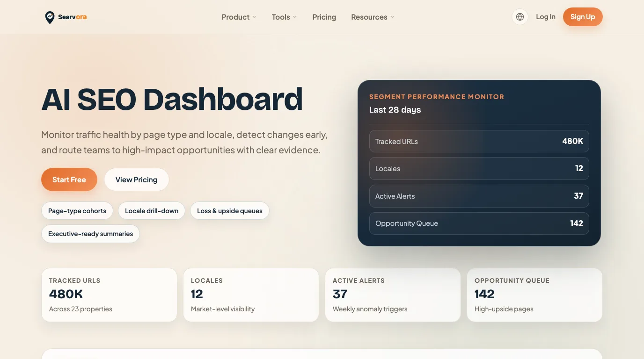Viewport: 644px width, 359px height.
Task: Select the Page-type cohorts chip
Action: coord(77,211)
